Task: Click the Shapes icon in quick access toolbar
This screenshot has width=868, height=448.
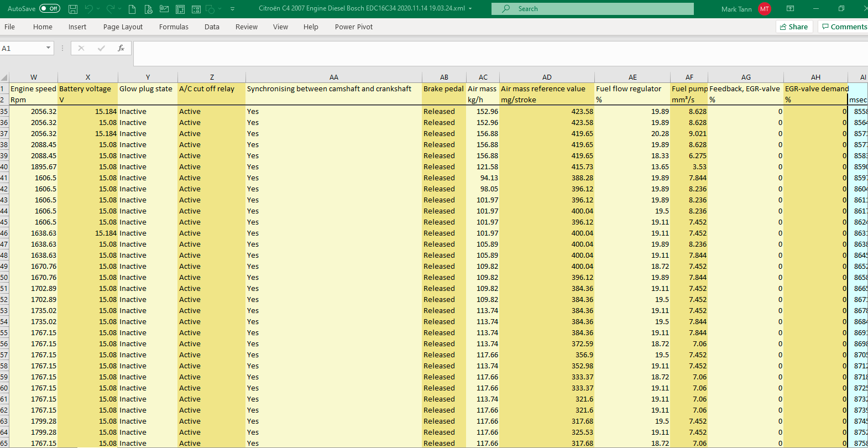Action: tap(210, 9)
